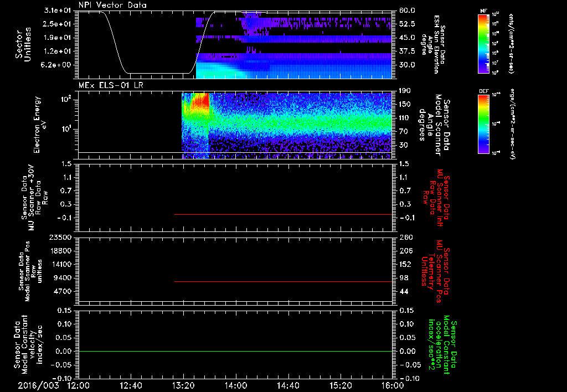This screenshot has height=392, width=567.
Task: Click the '18800' scanner position tick label
Action: coord(60,251)
